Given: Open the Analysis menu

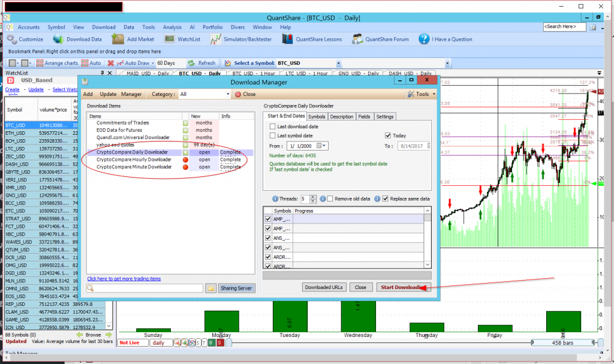Looking at the screenshot, I should click(x=172, y=28).
